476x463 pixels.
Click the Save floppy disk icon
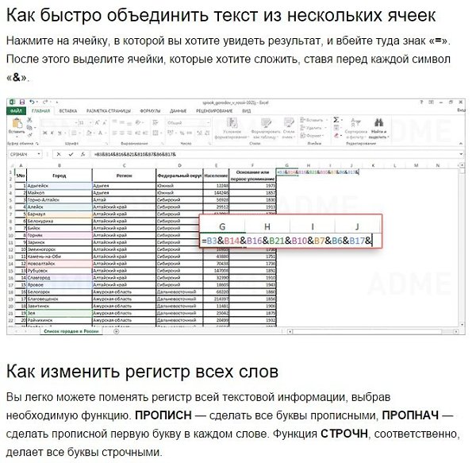click(x=22, y=102)
